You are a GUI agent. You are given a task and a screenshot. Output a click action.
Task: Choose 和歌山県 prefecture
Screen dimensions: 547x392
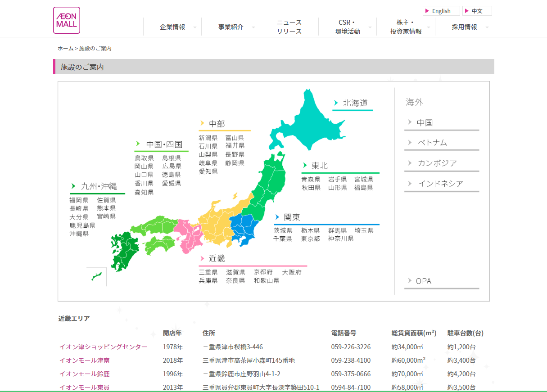[x=267, y=280]
